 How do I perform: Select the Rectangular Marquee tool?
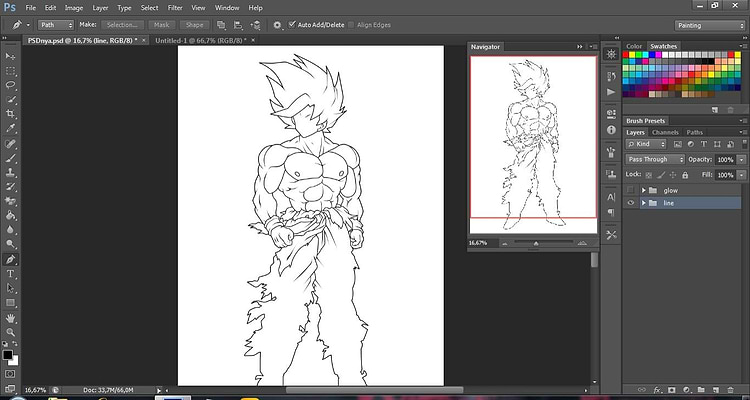[x=10, y=71]
